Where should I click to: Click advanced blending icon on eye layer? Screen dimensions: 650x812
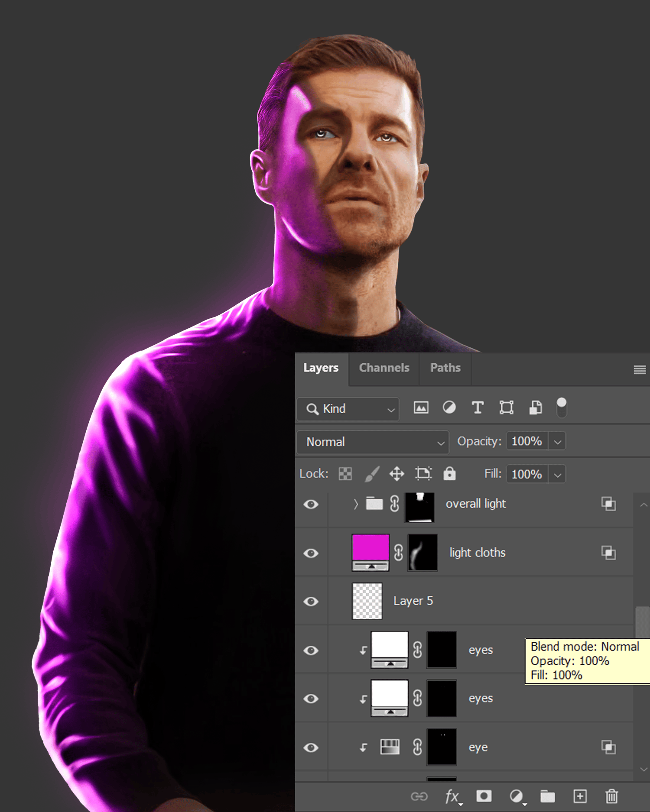click(608, 747)
